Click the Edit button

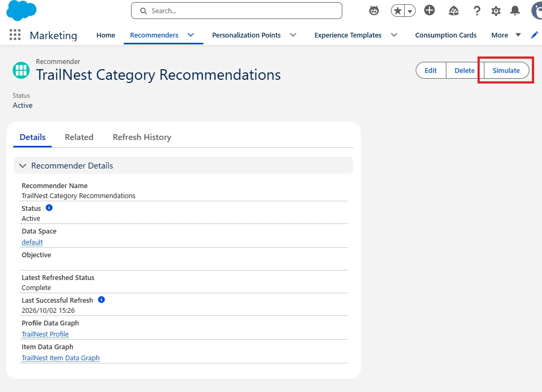[x=431, y=70]
